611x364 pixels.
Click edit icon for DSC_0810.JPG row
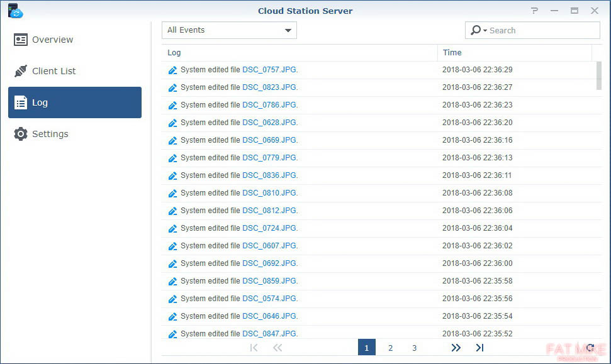(172, 193)
